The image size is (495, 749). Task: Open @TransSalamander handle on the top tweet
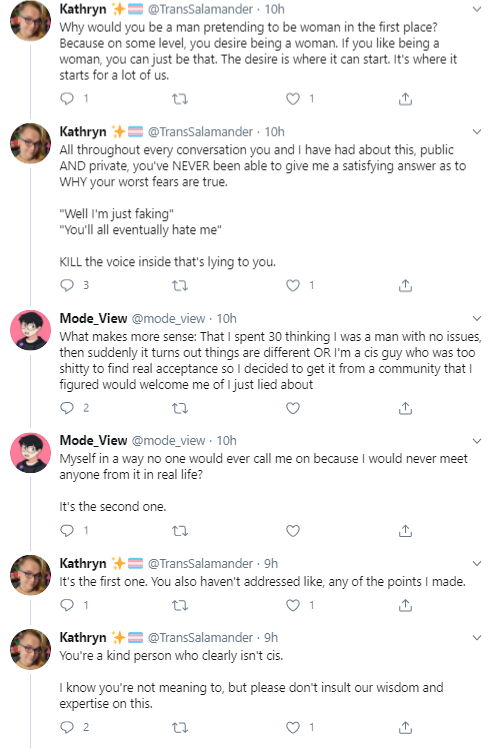click(x=201, y=9)
